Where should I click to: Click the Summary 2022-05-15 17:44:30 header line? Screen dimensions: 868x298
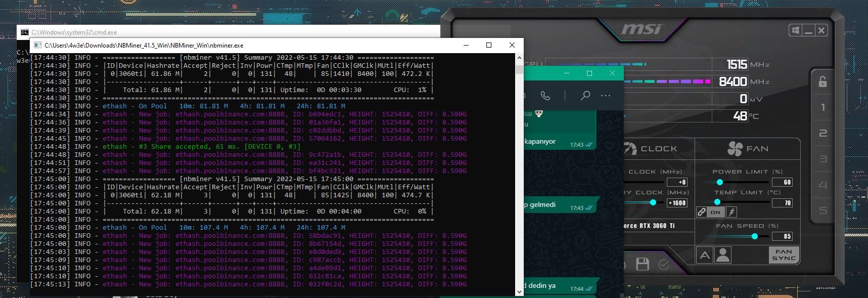click(x=268, y=58)
